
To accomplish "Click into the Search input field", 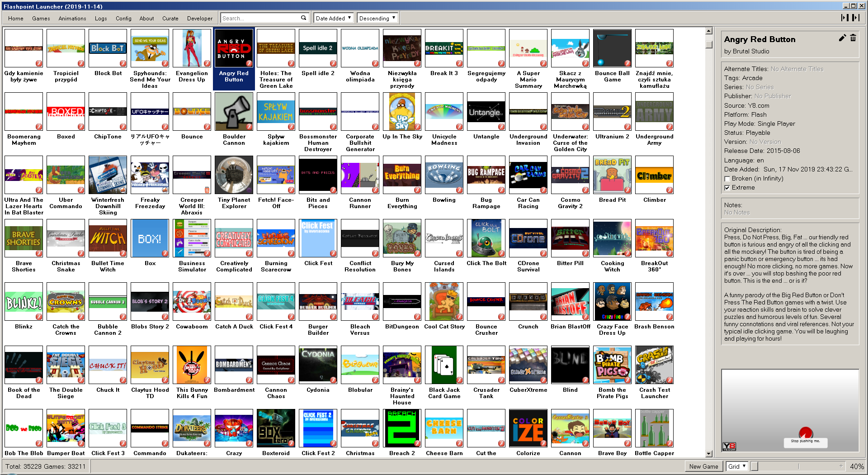I will coord(260,18).
